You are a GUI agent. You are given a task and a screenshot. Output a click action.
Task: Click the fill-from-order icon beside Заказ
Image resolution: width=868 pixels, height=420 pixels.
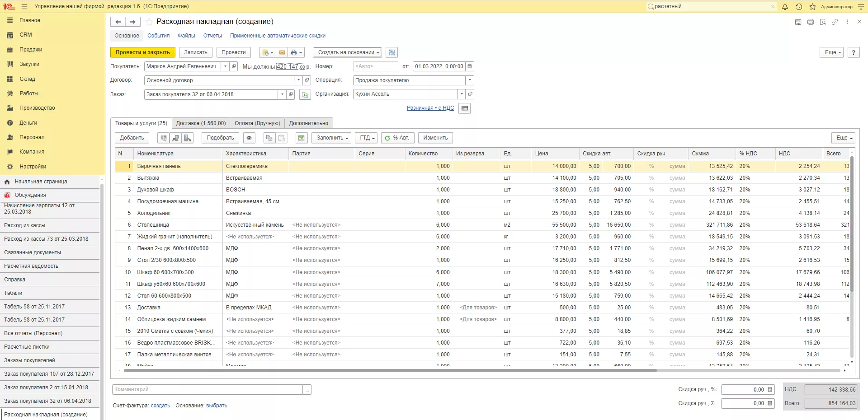305,94
